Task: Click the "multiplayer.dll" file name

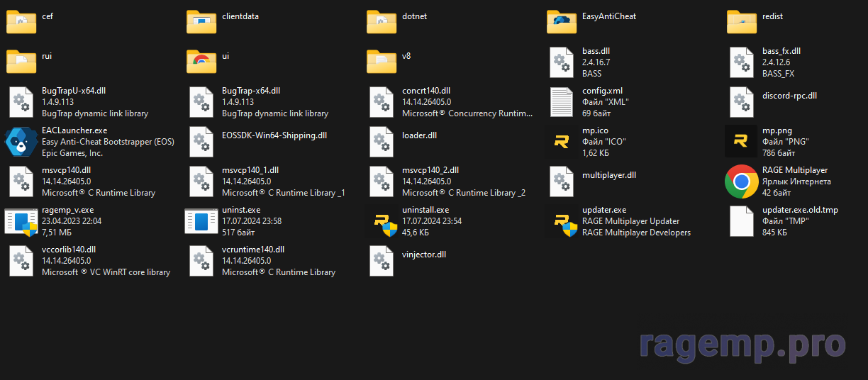Action: tap(609, 174)
